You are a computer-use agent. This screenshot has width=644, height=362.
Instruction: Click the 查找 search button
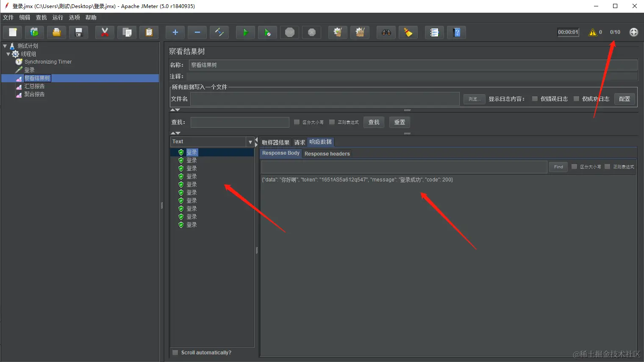(x=374, y=122)
